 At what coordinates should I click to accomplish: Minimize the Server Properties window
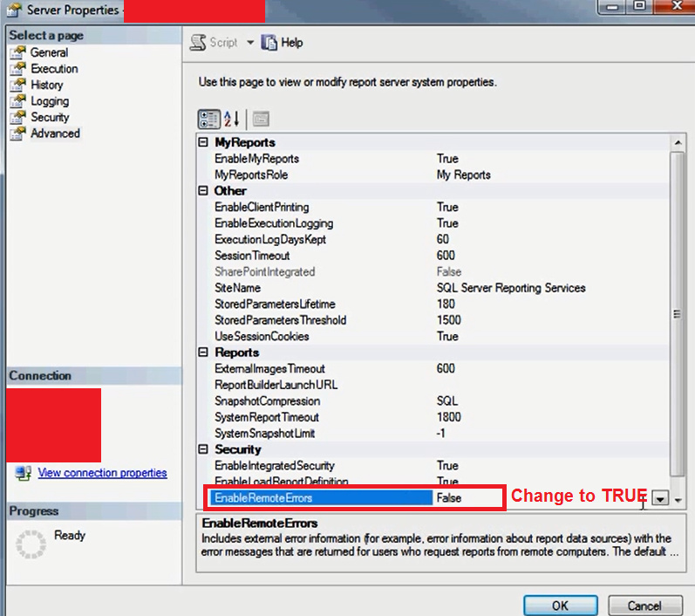pos(612,7)
